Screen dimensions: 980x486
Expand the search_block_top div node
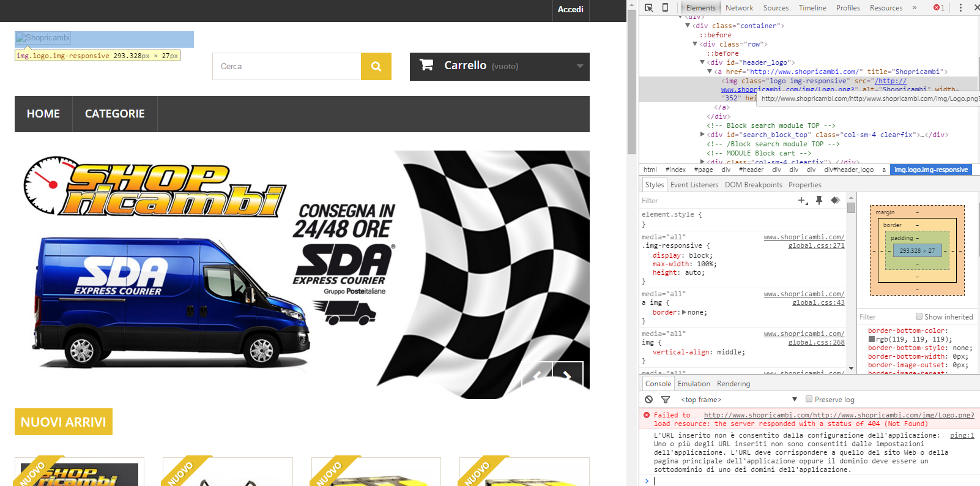702,135
